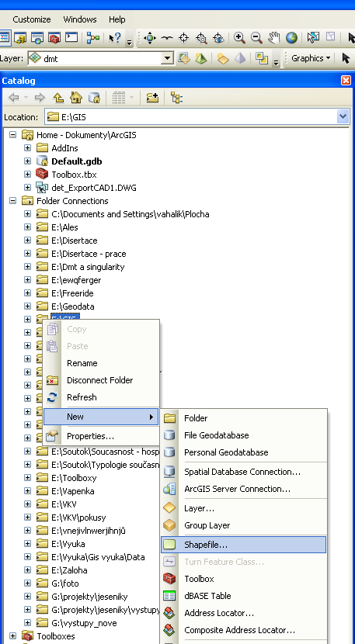Create a new Address Locator

point(243,613)
